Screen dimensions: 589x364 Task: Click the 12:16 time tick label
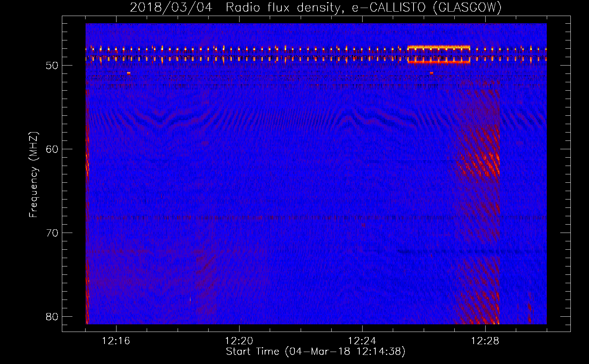[116, 341]
